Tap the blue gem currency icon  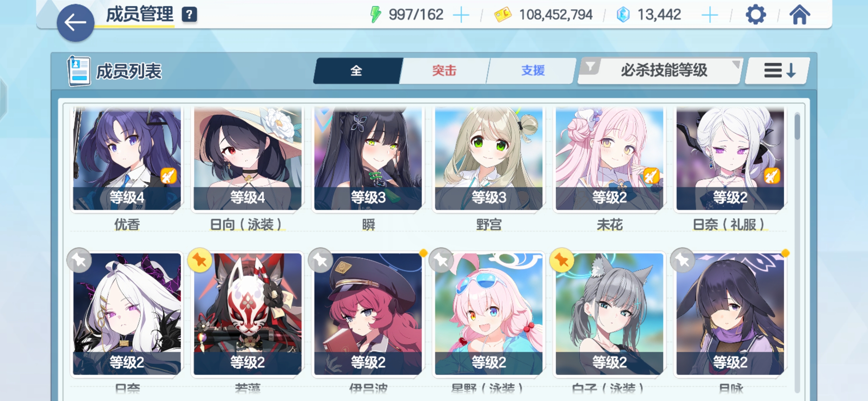pos(623,15)
